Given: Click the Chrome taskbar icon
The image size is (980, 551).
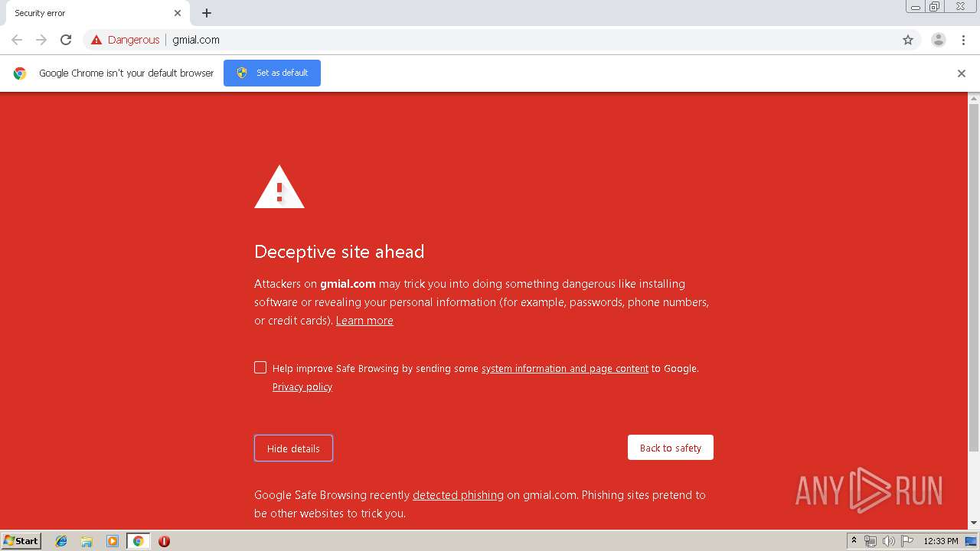Looking at the screenshot, I should coord(139,541).
